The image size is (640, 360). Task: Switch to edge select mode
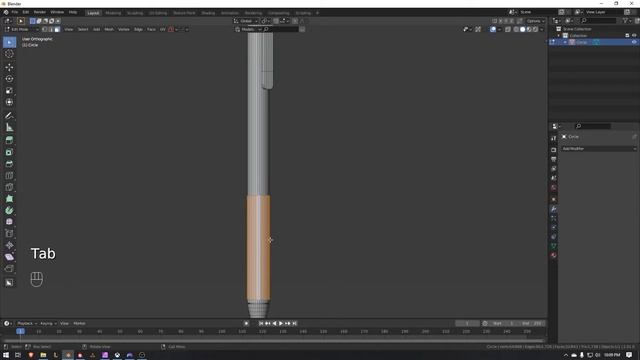click(51, 29)
